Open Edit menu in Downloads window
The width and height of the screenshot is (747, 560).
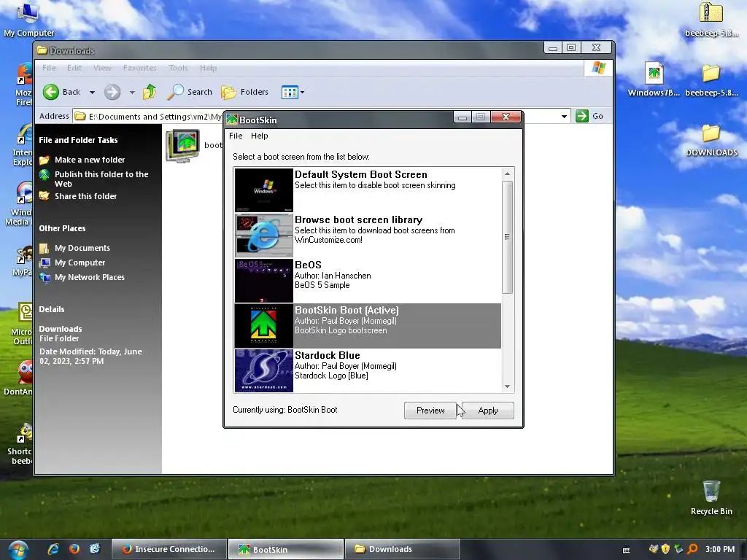74,68
